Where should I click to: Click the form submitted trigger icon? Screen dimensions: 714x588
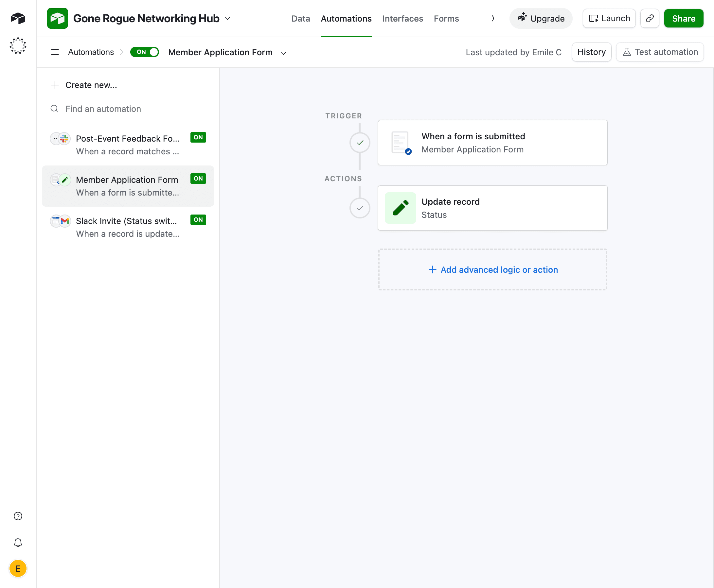[x=400, y=143]
